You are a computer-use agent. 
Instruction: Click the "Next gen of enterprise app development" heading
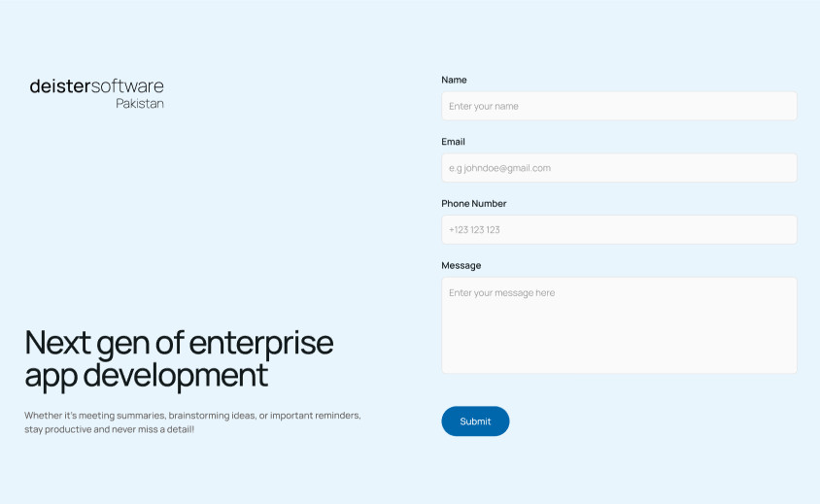[179, 359]
